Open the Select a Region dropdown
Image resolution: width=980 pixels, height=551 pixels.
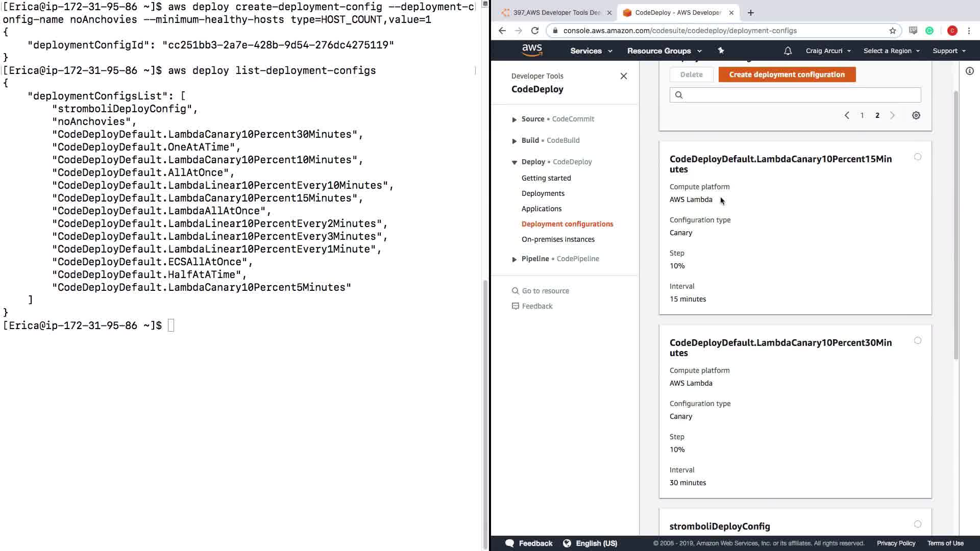(891, 51)
